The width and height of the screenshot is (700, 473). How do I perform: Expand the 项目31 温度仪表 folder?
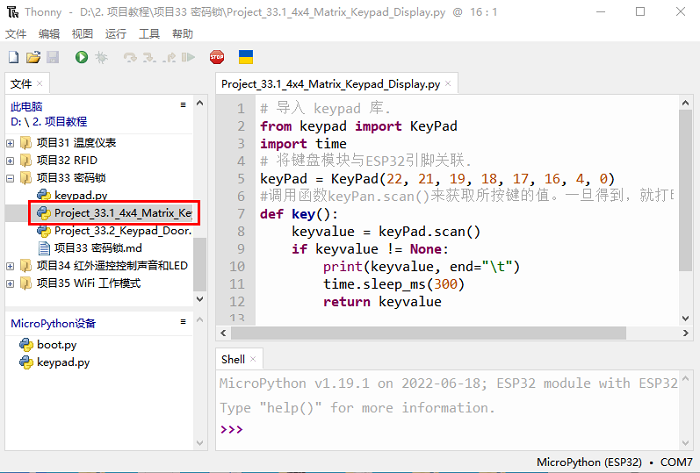[11, 142]
